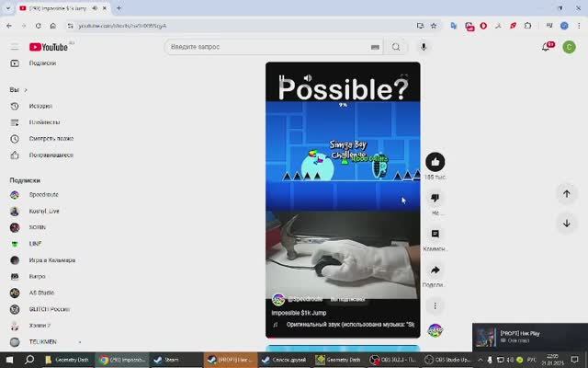
Task: Open the channel name link on the Short
Action: pos(305,299)
